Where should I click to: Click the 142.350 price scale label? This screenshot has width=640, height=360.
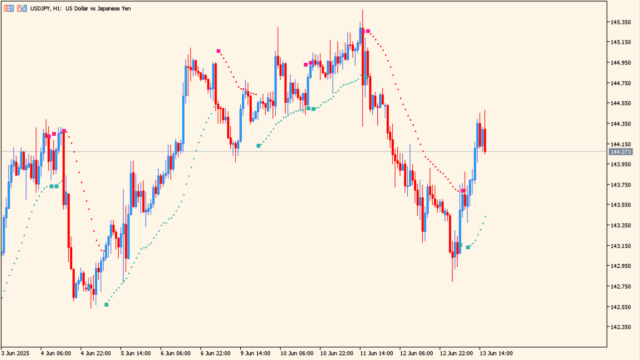point(620,327)
